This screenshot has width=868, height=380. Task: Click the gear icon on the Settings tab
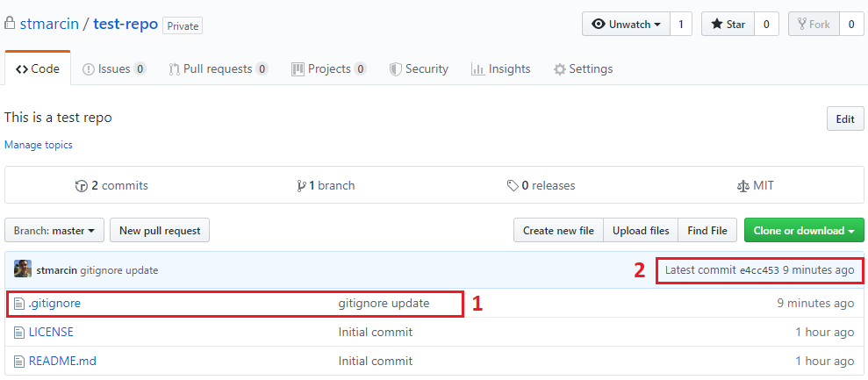[x=560, y=70]
